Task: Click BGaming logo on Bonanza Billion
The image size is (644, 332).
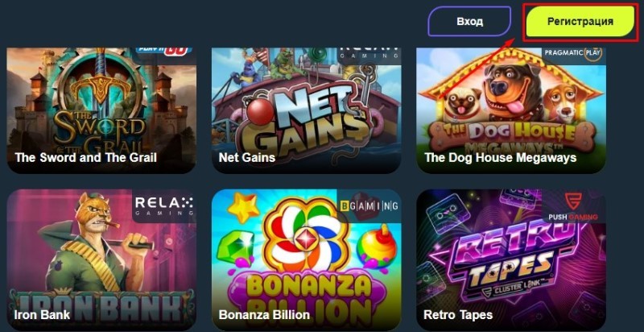Action: (x=369, y=205)
